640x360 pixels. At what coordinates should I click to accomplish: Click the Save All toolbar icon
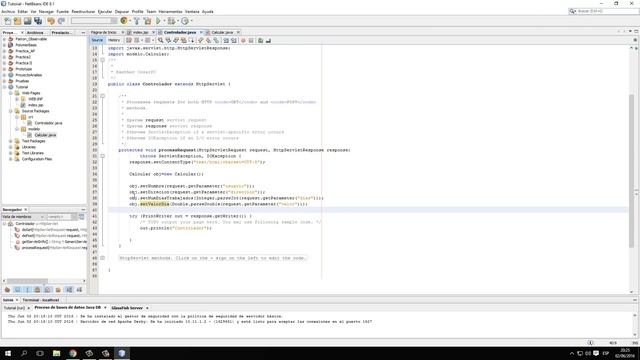pyautogui.click(x=38, y=21)
